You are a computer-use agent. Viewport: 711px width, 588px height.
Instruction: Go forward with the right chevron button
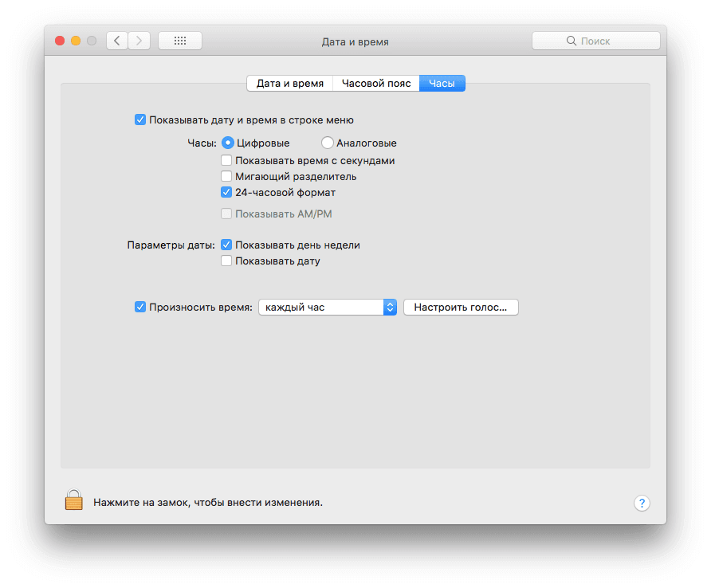(x=139, y=41)
